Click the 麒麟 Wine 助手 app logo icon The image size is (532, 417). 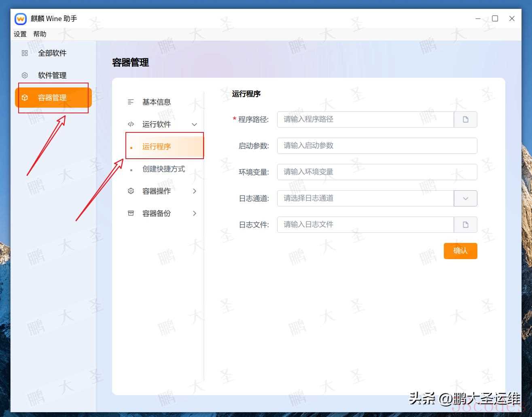click(21, 19)
